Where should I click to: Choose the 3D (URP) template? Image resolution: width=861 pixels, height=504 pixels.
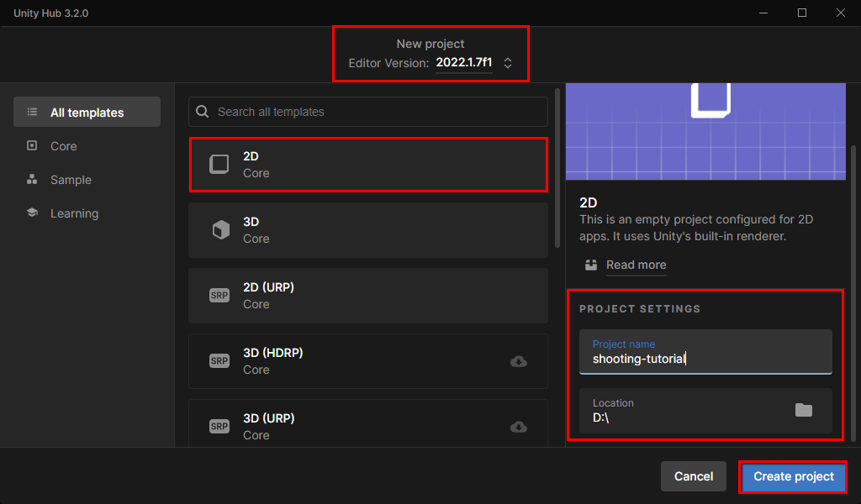point(368,424)
